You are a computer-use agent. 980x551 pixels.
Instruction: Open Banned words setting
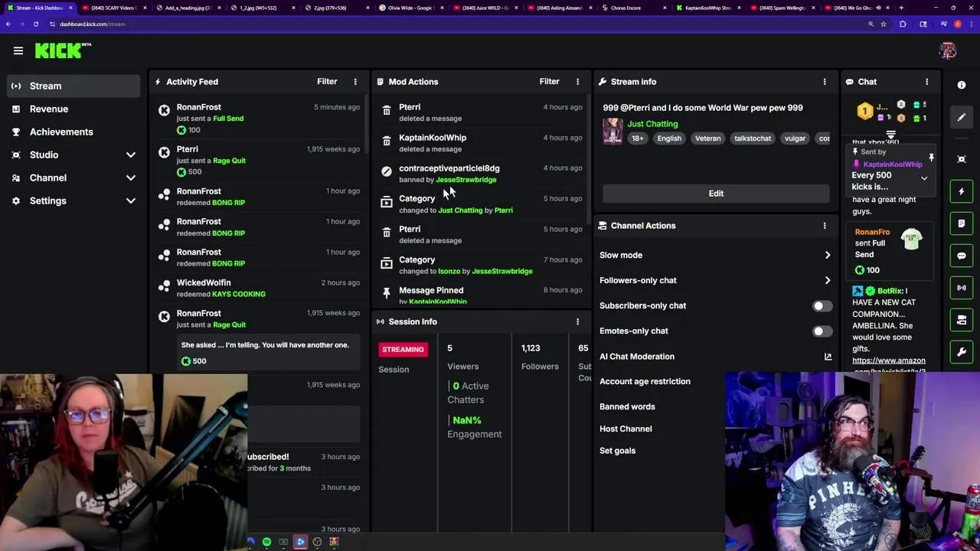click(x=627, y=406)
